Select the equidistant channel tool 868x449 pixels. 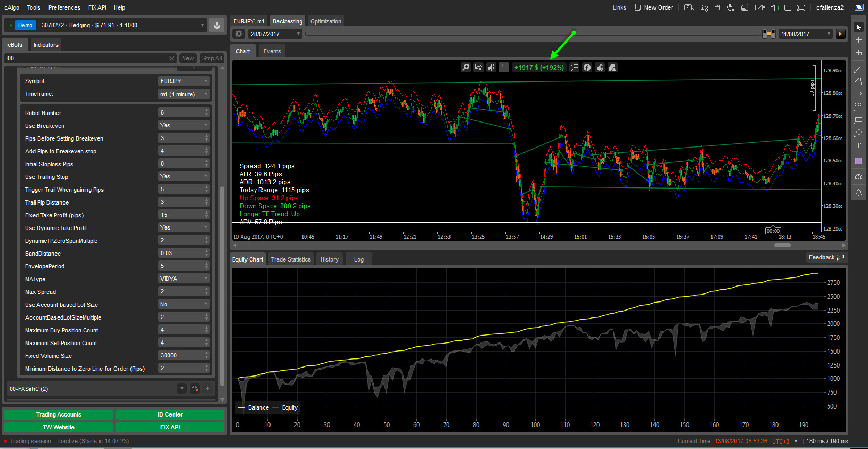tap(858, 81)
